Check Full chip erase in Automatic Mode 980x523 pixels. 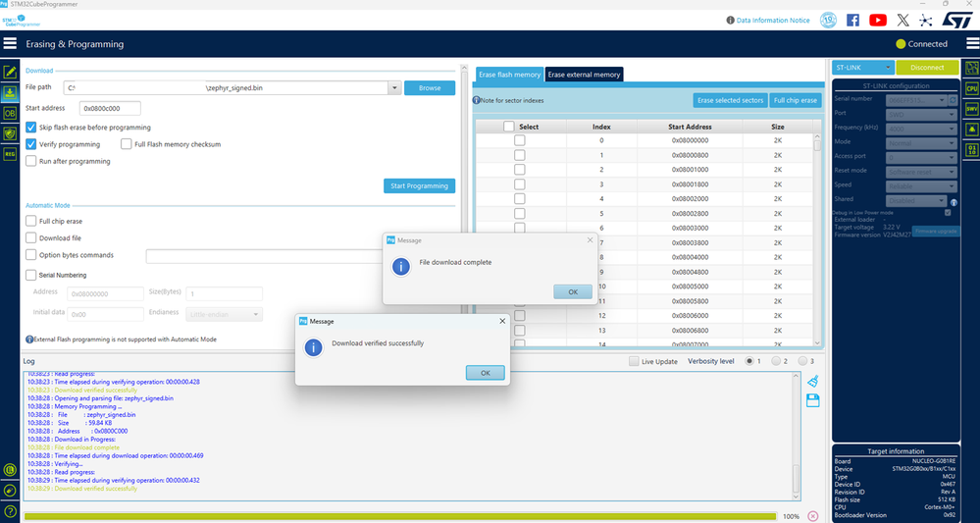[x=30, y=221]
